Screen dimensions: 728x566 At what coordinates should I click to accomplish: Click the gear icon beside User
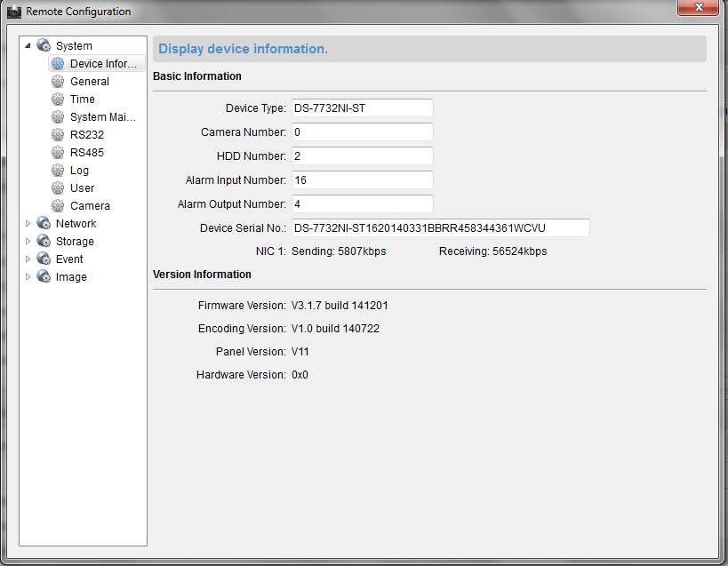58,187
